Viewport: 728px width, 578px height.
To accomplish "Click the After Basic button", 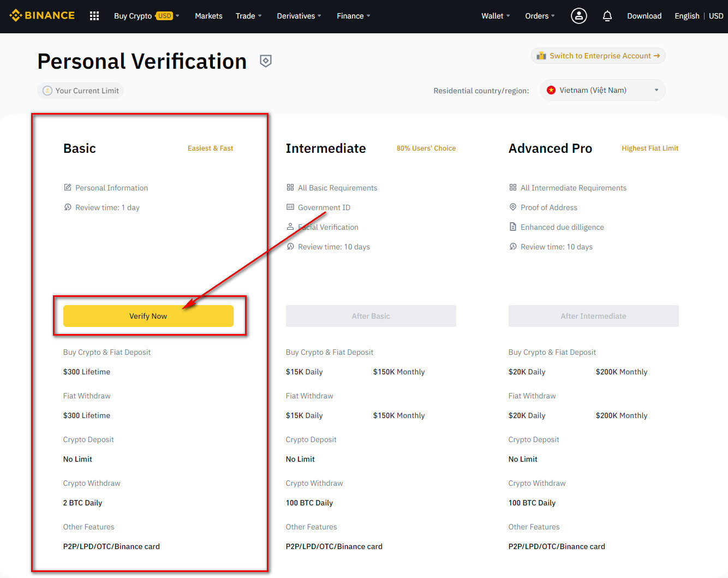I will click(371, 316).
